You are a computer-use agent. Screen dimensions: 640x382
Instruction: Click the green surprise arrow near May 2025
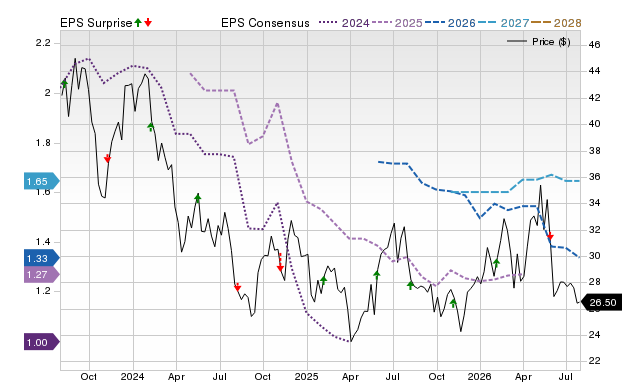point(377,275)
